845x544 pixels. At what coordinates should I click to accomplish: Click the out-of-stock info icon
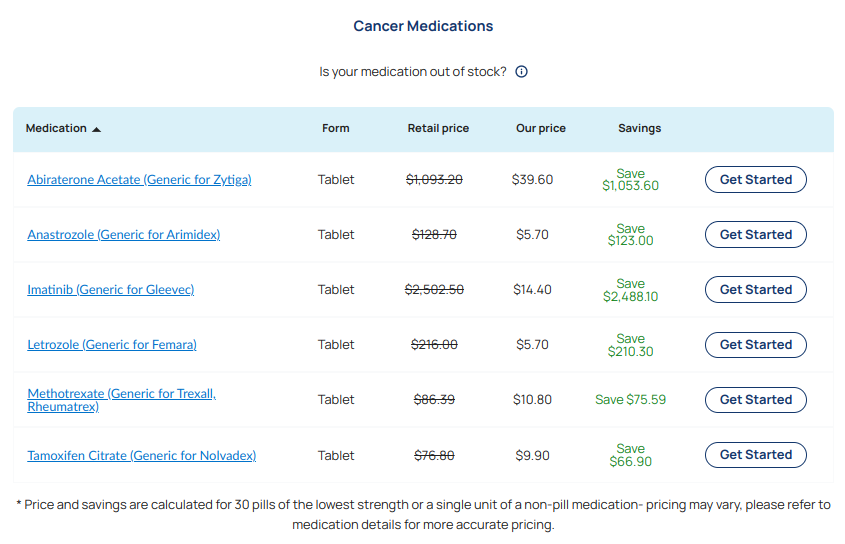[521, 72]
